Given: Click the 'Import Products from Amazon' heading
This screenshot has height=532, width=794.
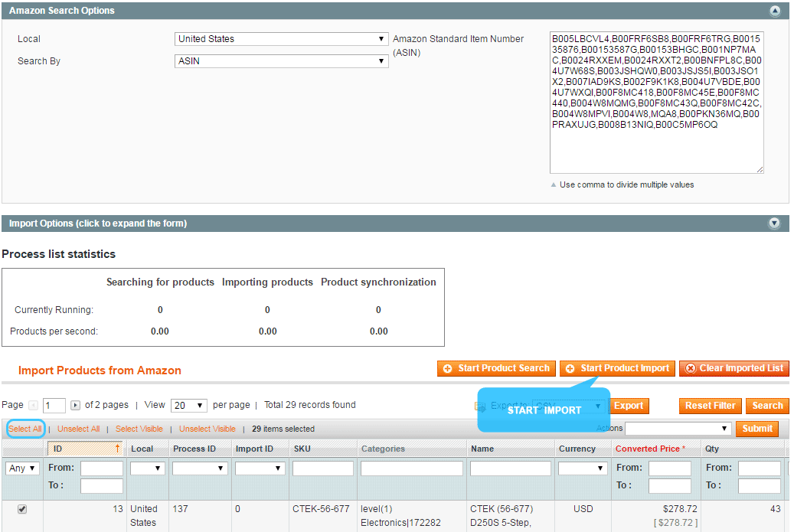Looking at the screenshot, I should (100, 370).
